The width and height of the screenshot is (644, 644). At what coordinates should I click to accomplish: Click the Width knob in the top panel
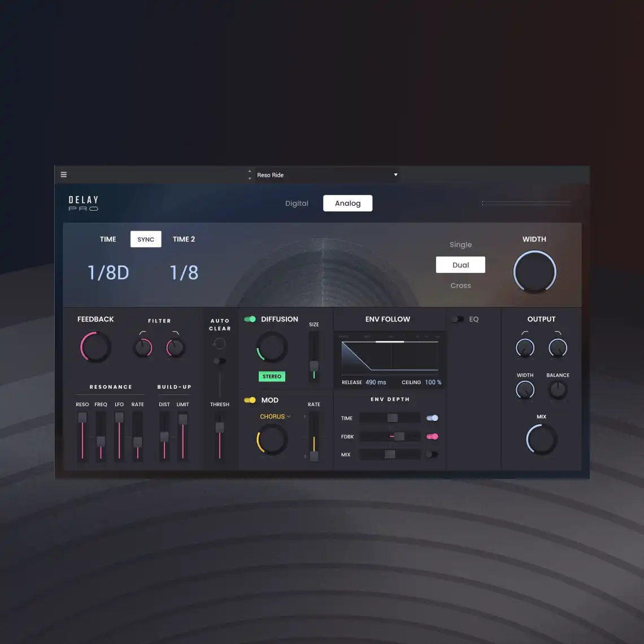coord(534,272)
